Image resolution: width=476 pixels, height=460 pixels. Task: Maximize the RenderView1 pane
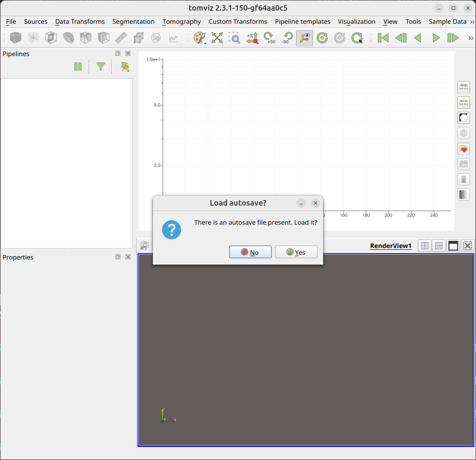[453, 246]
